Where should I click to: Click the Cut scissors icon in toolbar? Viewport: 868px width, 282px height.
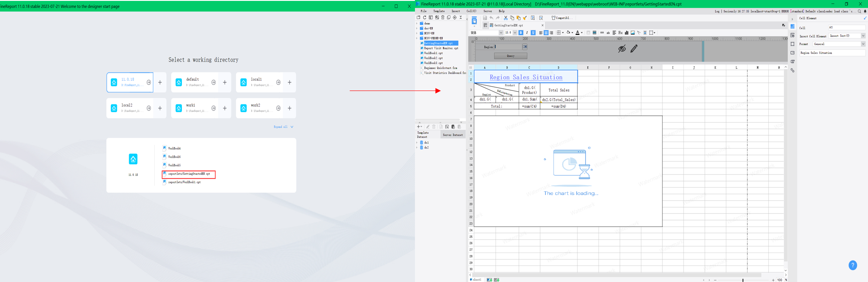pos(505,18)
